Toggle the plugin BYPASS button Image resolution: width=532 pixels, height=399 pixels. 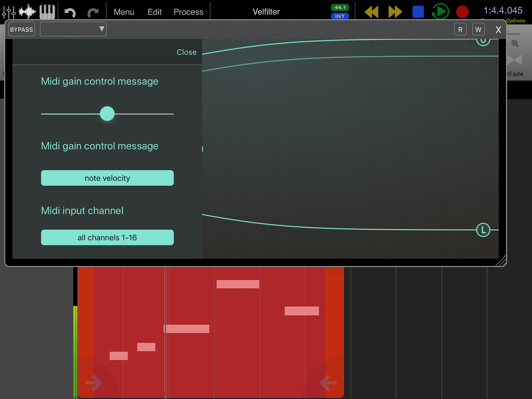click(21, 29)
